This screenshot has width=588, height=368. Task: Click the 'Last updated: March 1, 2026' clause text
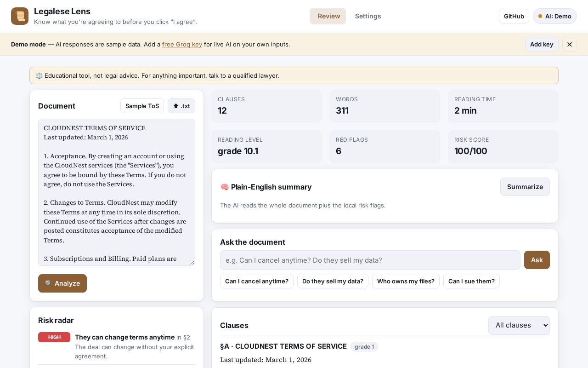point(266,360)
